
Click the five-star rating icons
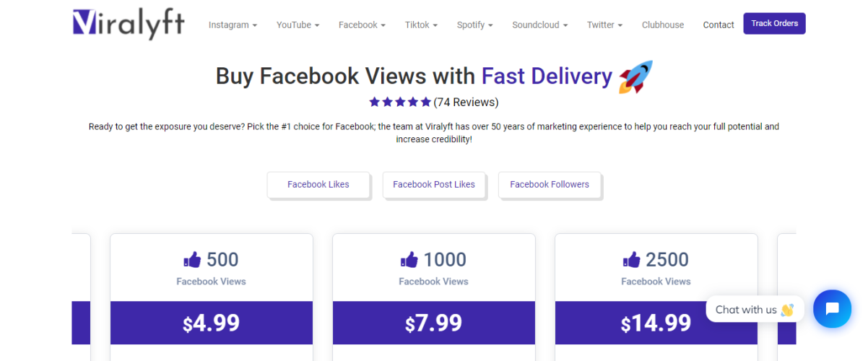400,102
